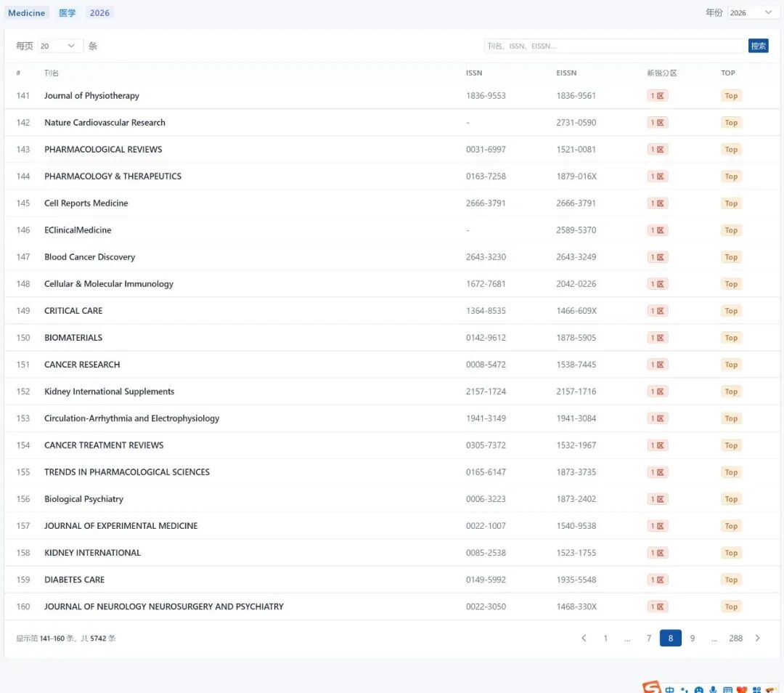Toggle Sogou Chinese/English mode icon
This screenshot has height=693, width=784.
(x=669, y=689)
